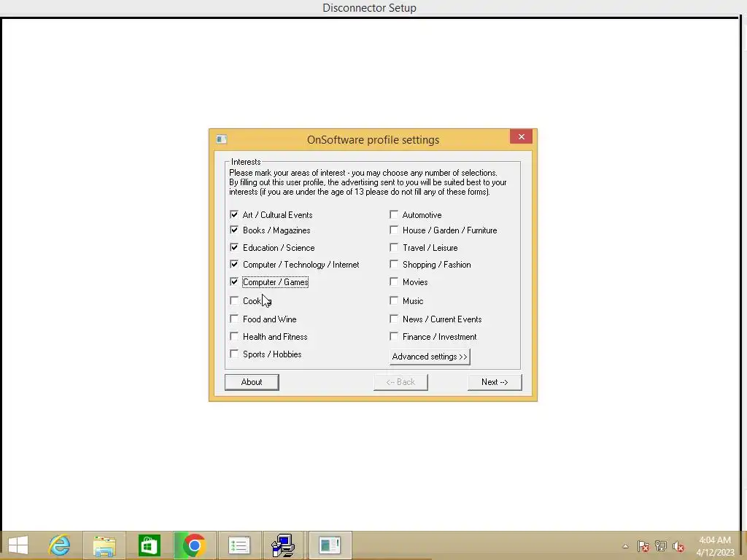
Task: Uncheck Books / Magazines checkbox
Action: (234, 230)
